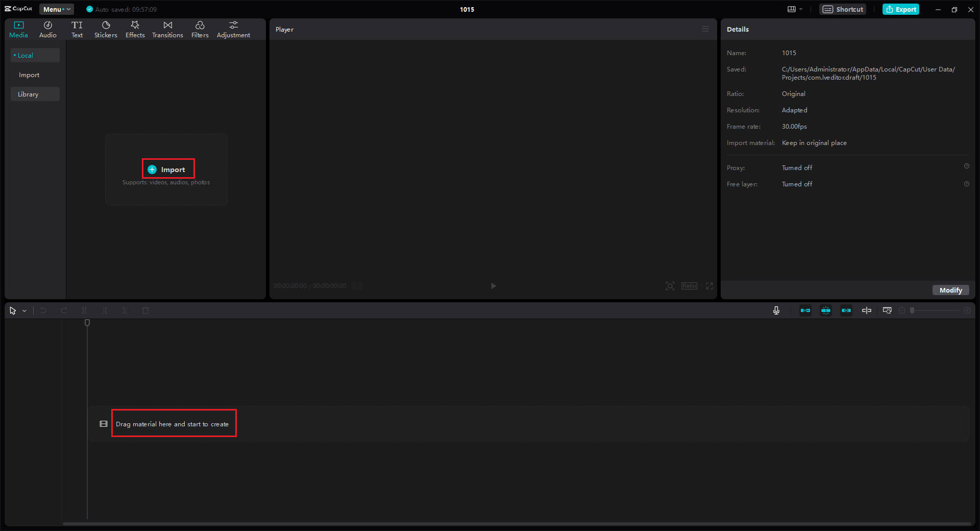Image resolution: width=980 pixels, height=531 pixels.
Task: Click the Export button
Action: (900, 9)
